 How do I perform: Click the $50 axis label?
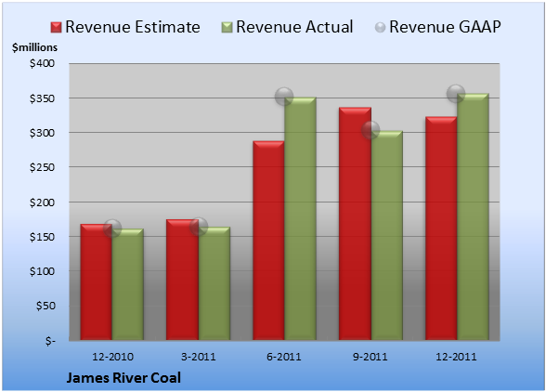click(x=45, y=306)
